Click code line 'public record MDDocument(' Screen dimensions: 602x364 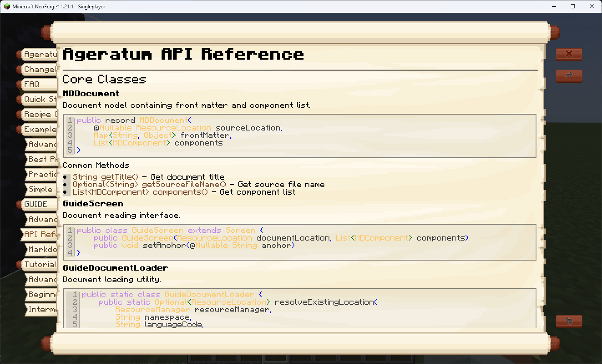(x=134, y=120)
